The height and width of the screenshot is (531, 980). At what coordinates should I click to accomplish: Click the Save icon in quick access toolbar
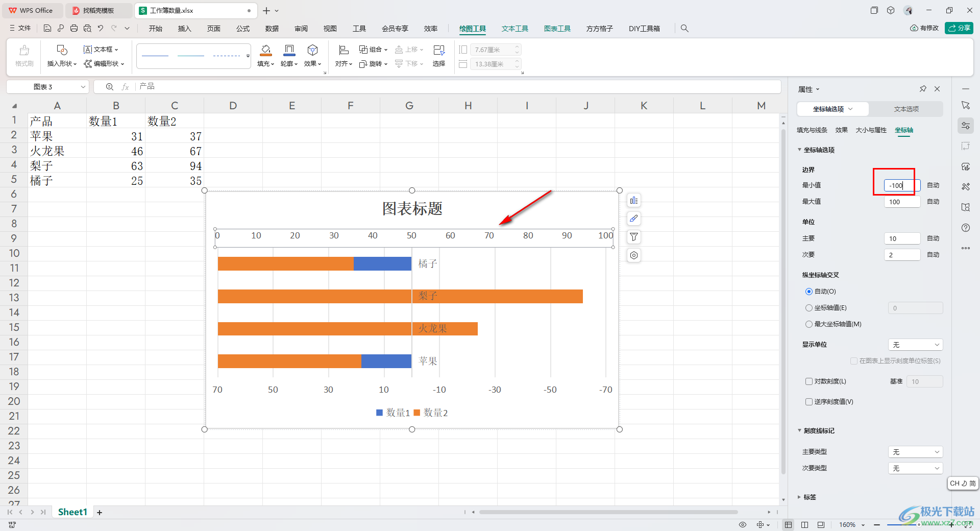tap(47, 28)
